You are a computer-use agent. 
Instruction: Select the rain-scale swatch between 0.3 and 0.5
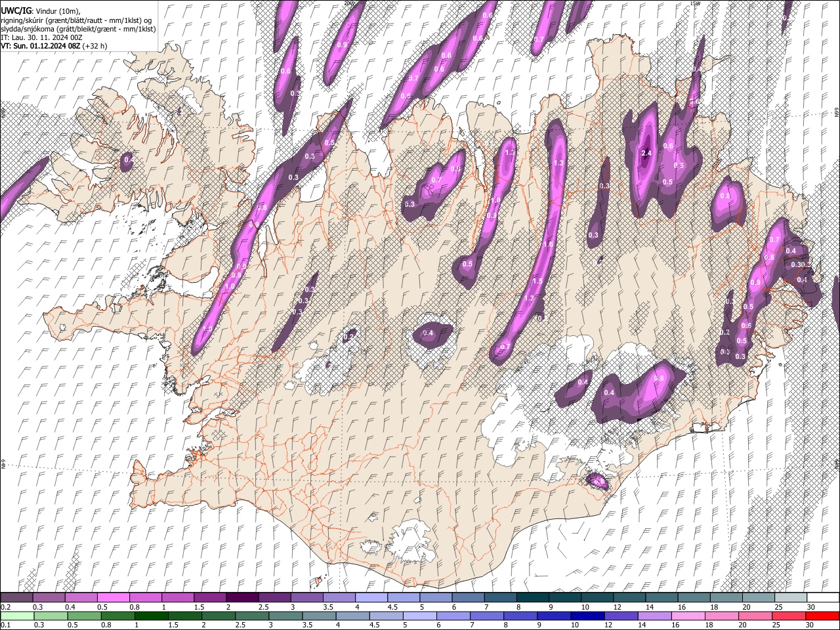pos(50,616)
